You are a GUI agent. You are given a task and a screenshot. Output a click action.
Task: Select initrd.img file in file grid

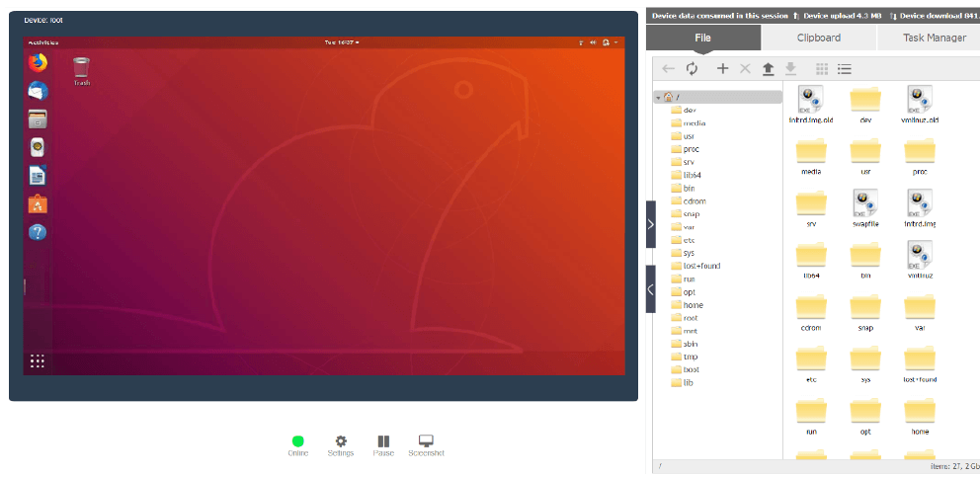(x=920, y=208)
